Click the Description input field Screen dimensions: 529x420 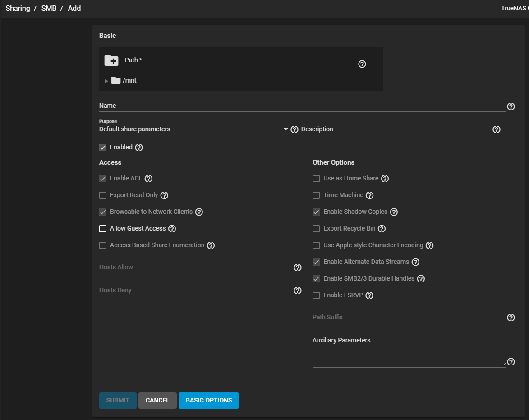[396, 129]
